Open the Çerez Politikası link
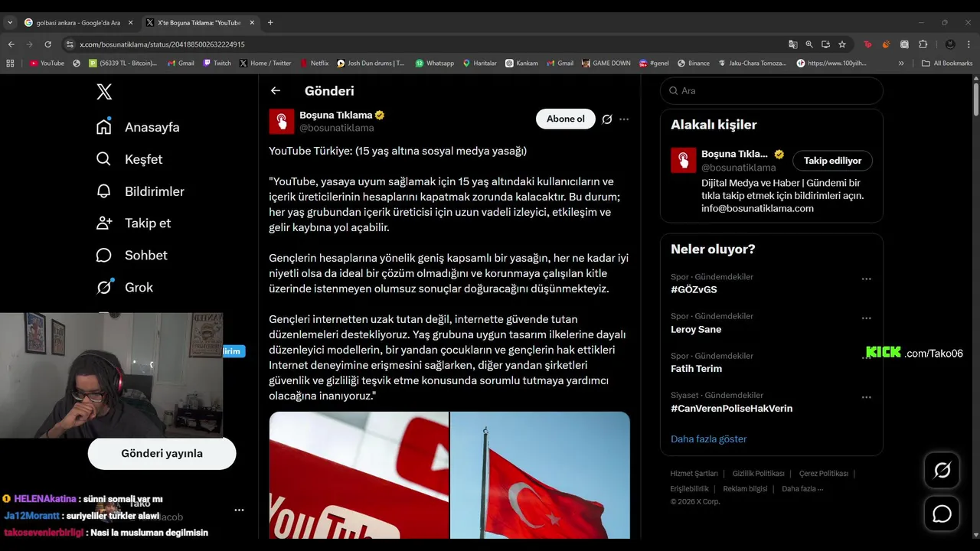980x551 pixels. (x=823, y=474)
